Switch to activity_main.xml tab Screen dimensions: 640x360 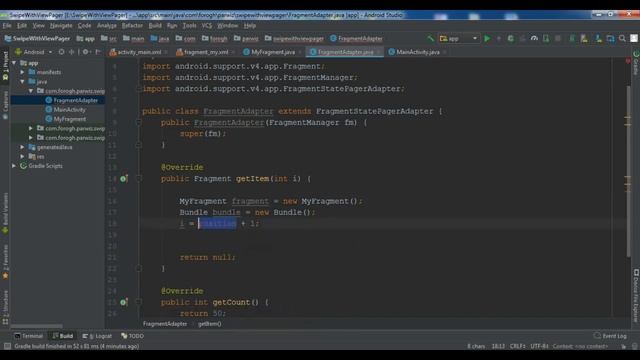(139, 52)
